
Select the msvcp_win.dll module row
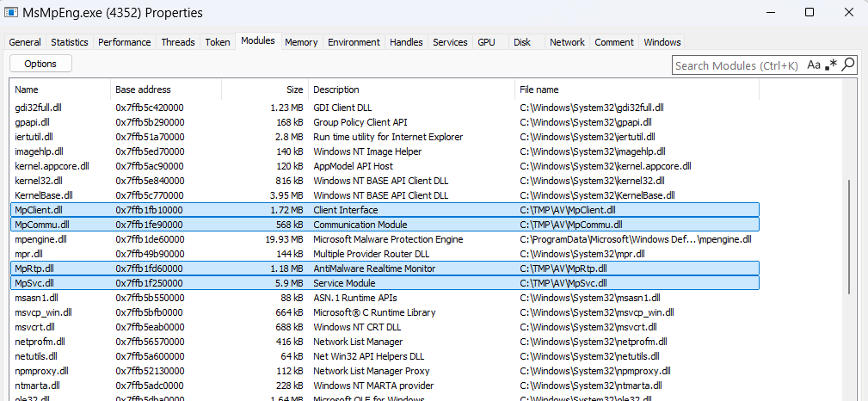coord(385,312)
